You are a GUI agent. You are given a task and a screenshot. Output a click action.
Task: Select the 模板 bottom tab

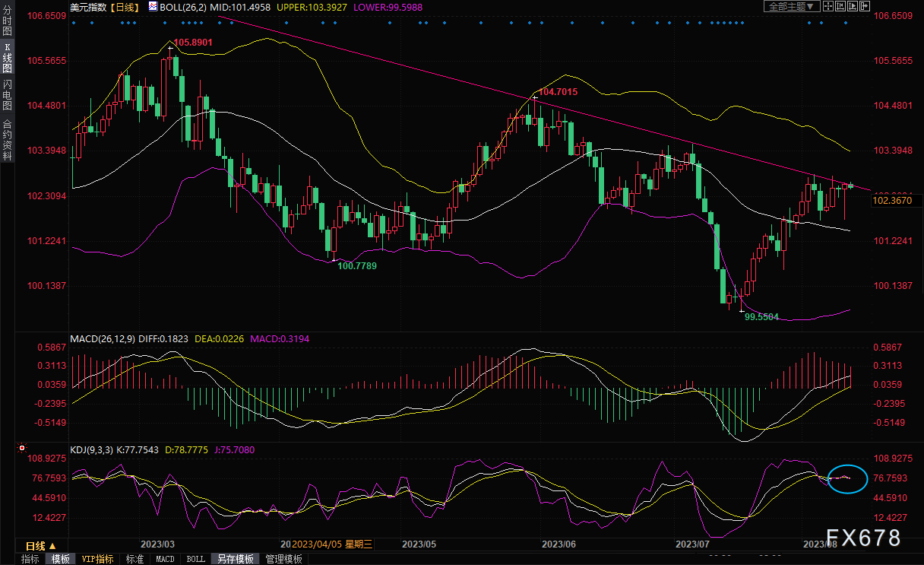point(60,559)
